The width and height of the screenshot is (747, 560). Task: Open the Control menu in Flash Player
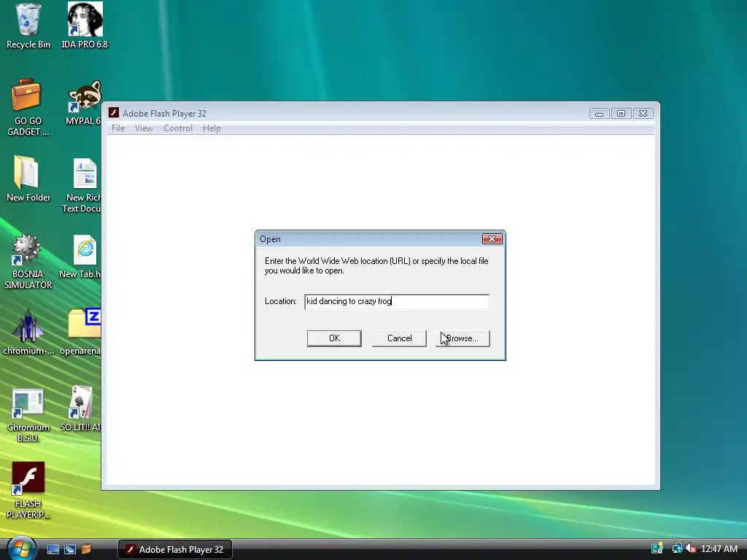[178, 128]
